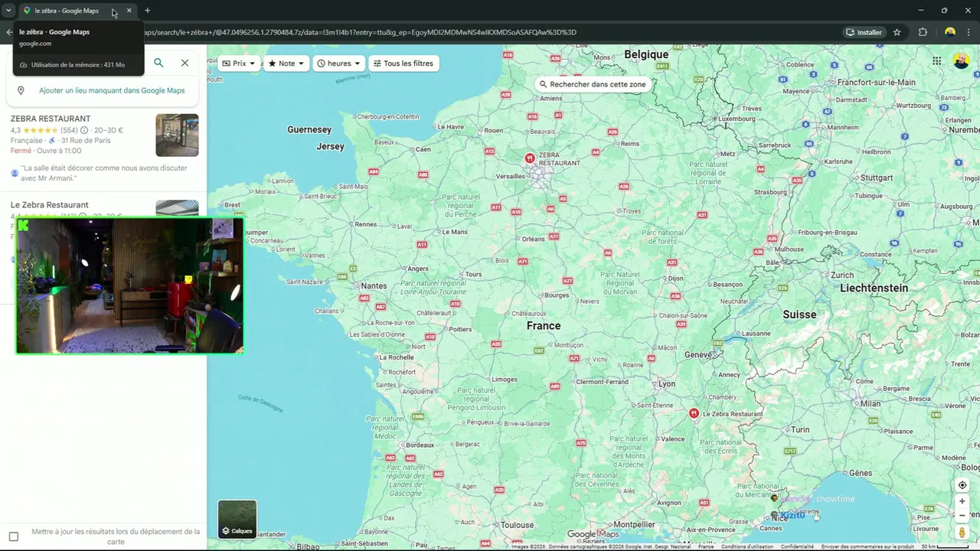Zoom in the map with plus button
The height and width of the screenshot is (551, 980).
(962, 501)
